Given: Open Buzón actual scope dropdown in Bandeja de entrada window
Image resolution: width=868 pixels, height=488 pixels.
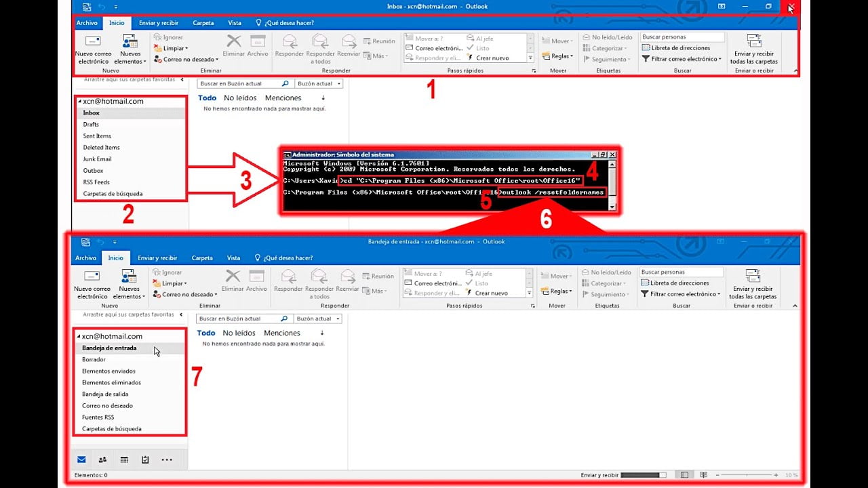Looking at the screenshot, I should coord(318,319).
